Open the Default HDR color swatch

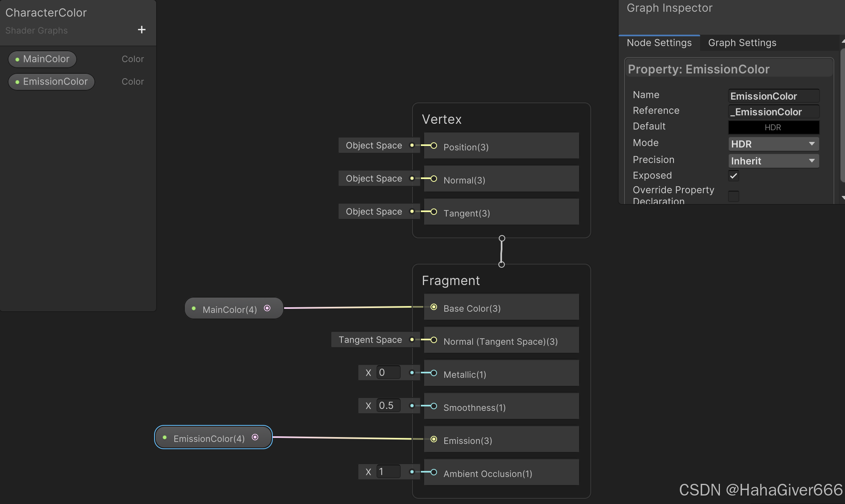[x=773, y=127]
